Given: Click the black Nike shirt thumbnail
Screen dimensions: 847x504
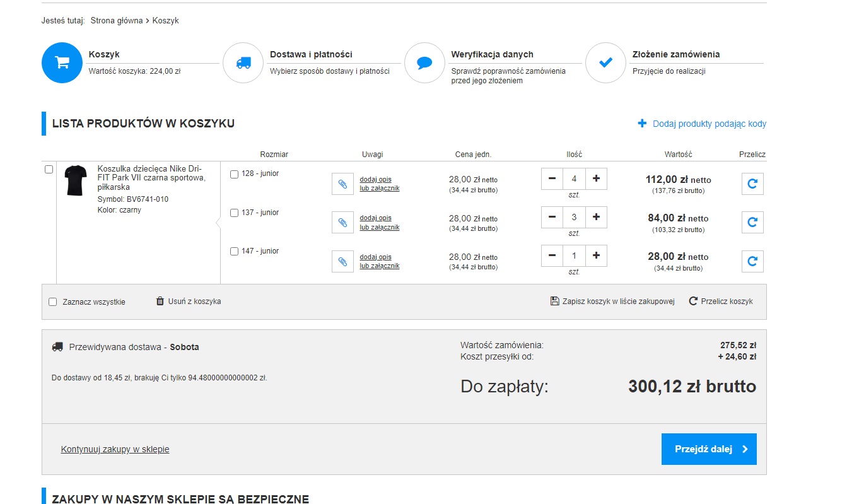Looking at the screenshot, I should click(76, 180).
